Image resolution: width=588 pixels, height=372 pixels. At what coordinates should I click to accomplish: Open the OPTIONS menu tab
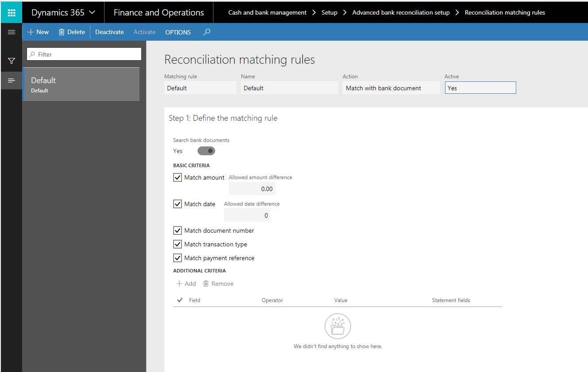click(178, 32)
